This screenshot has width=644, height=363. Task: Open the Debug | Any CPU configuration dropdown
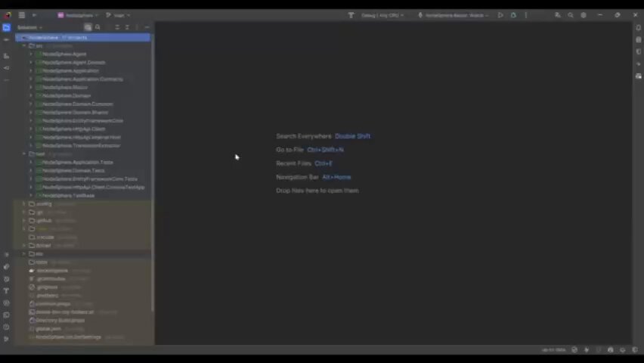(382, 15)
